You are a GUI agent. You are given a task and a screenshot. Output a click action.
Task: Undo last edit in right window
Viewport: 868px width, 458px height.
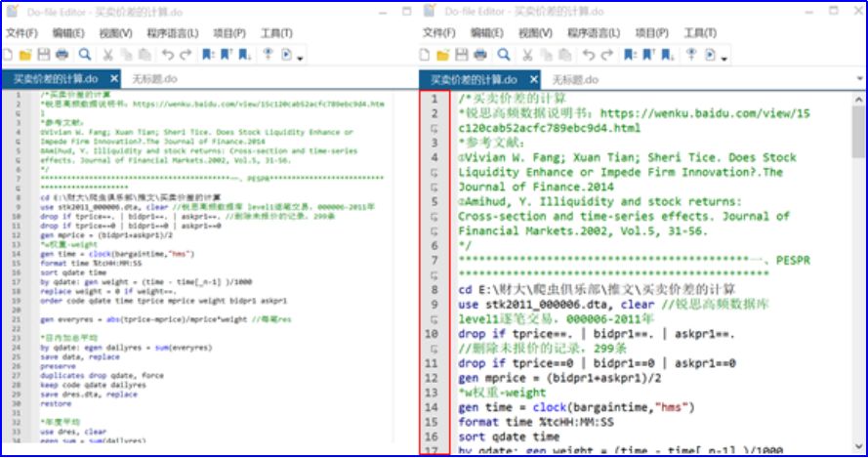(589, 55)
